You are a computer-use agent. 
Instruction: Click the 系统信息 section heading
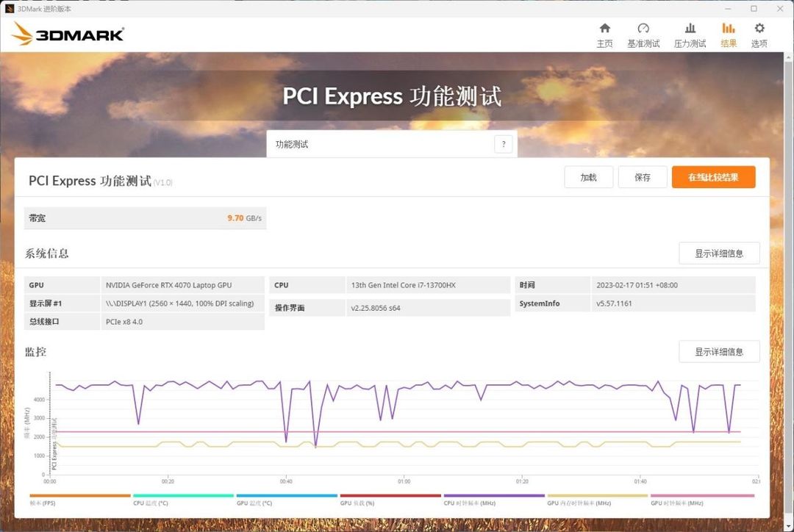[x=46, y=253]
